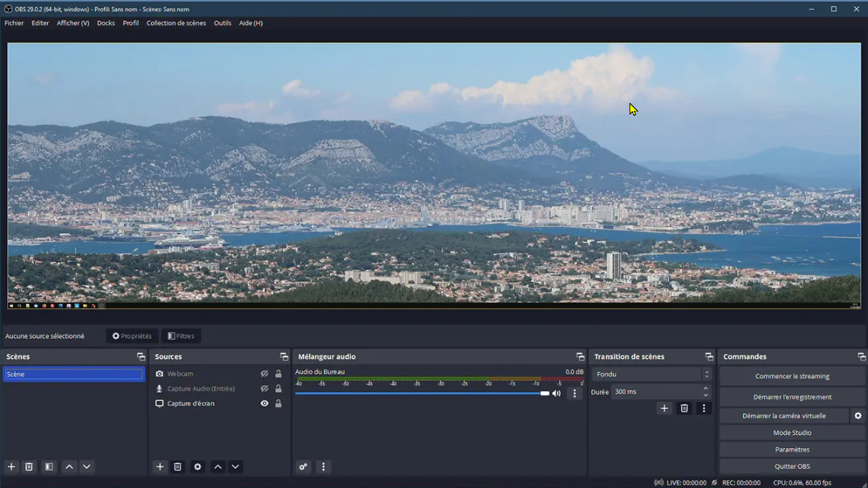The image size is (868, 488).
Task: Delete the selected source with trash icon
Action: (x=177, y=467)
